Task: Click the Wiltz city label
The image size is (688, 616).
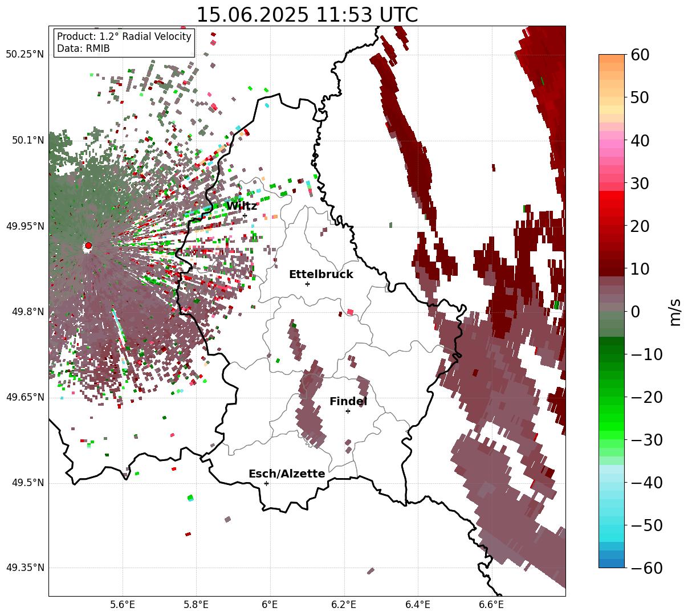Action: point(242,206)
